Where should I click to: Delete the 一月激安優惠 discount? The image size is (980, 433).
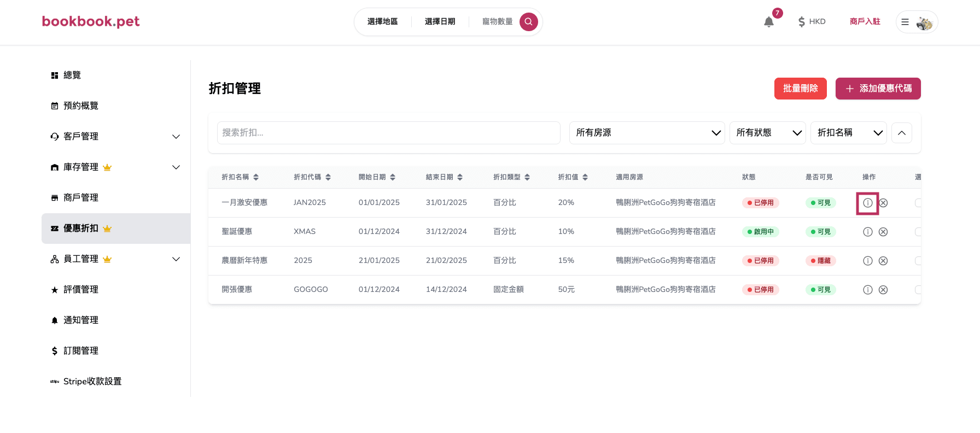(x=883, y=203)
